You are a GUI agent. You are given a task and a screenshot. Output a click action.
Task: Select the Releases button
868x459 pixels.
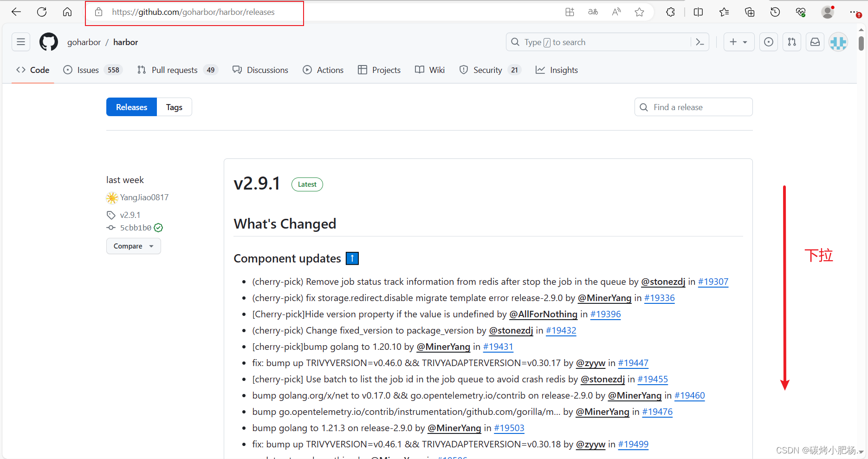tap(131, 107)
